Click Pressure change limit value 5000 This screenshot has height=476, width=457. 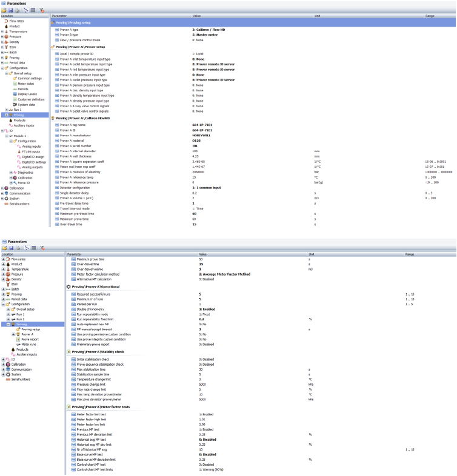coord(202,385)
